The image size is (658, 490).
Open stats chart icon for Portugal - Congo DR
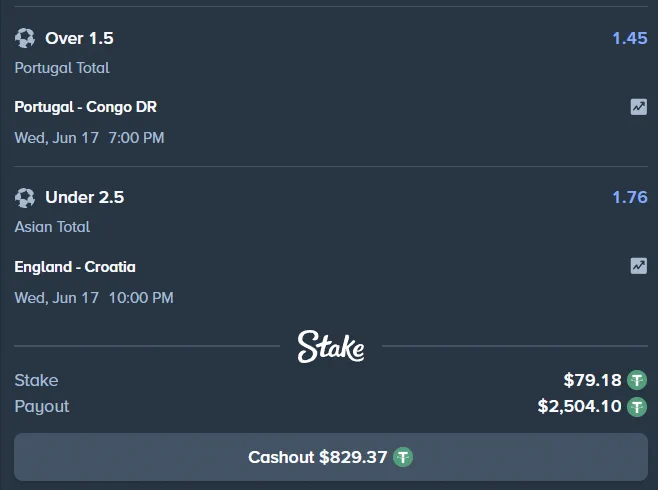tap(639, 107)
